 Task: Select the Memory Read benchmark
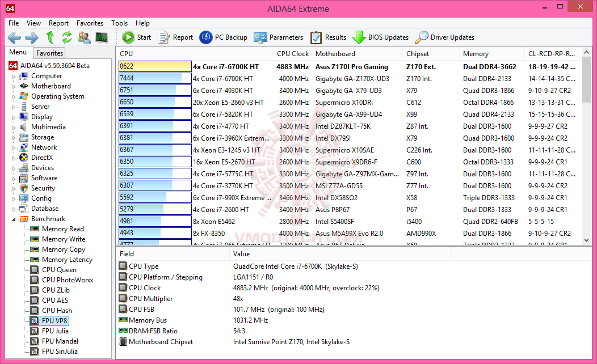[63, 229]
